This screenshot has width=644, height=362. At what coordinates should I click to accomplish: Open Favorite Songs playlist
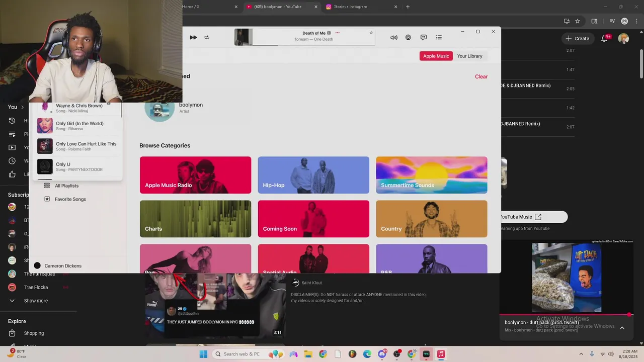[70, 199]
